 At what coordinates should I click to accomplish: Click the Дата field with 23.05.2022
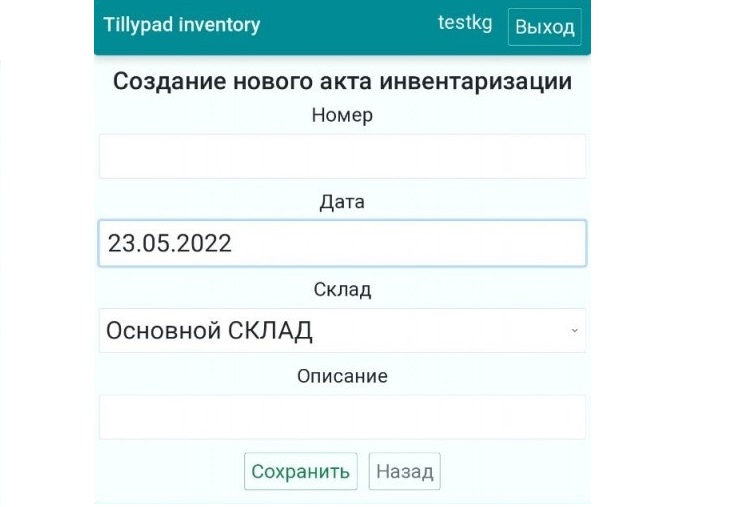click(x=342, y=243)
